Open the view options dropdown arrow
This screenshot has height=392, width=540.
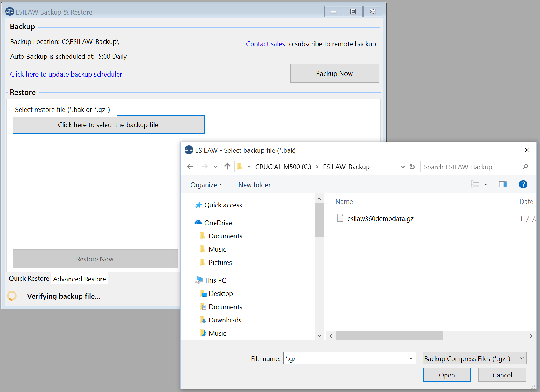tap(486, 184)
